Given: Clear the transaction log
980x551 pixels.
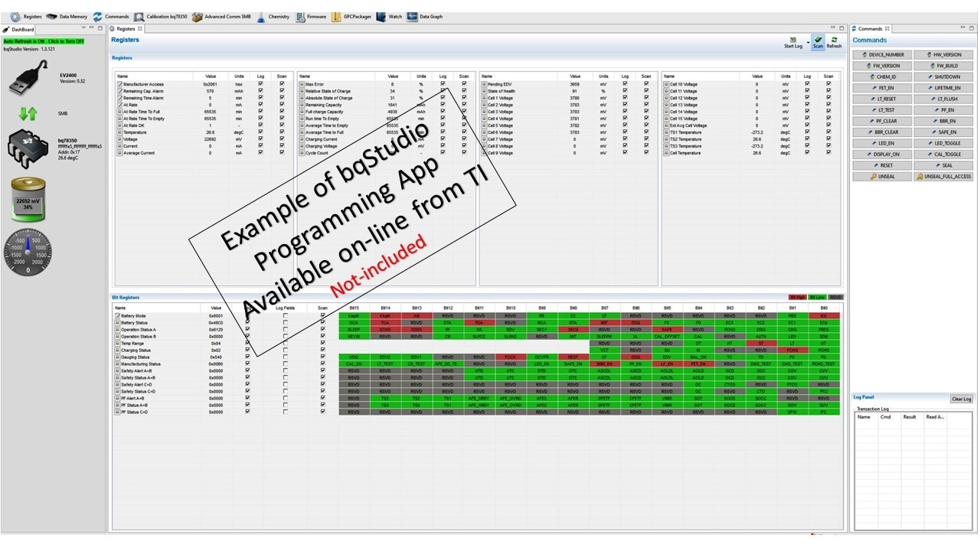Looking at the screenshot, I should [961, 399].
